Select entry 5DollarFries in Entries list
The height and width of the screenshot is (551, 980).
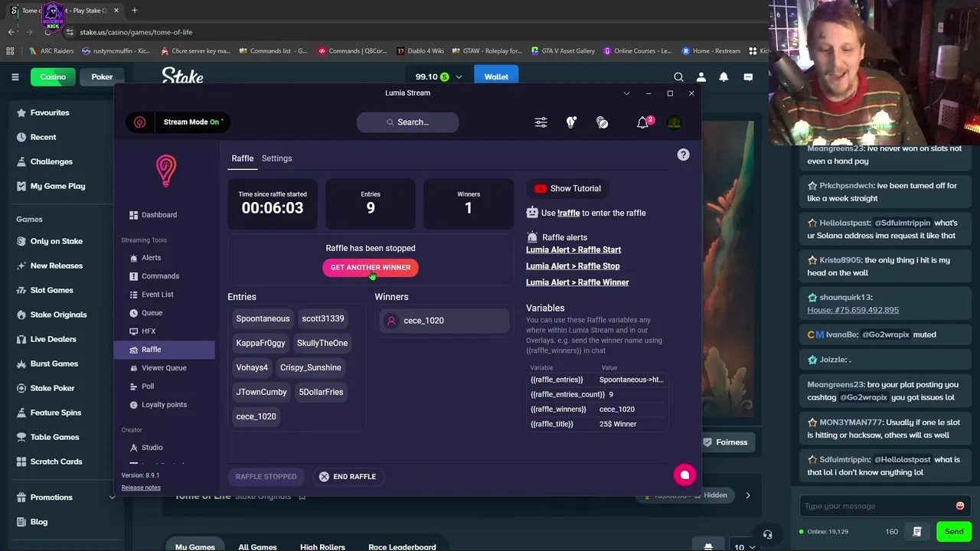321,392
